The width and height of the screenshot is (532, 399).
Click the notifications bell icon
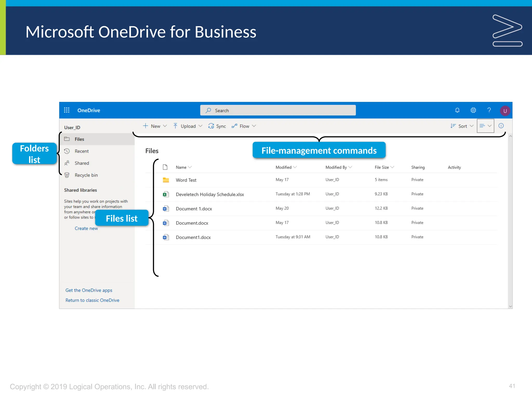(457, 110)
